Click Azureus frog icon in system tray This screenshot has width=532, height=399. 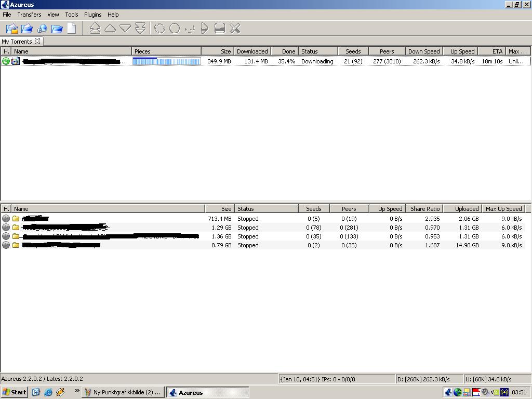click(448, 392)
